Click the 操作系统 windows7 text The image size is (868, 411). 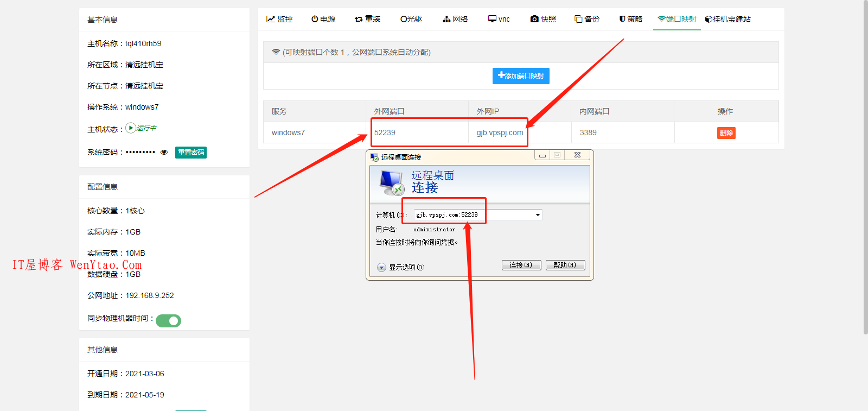tap(123, 107)
